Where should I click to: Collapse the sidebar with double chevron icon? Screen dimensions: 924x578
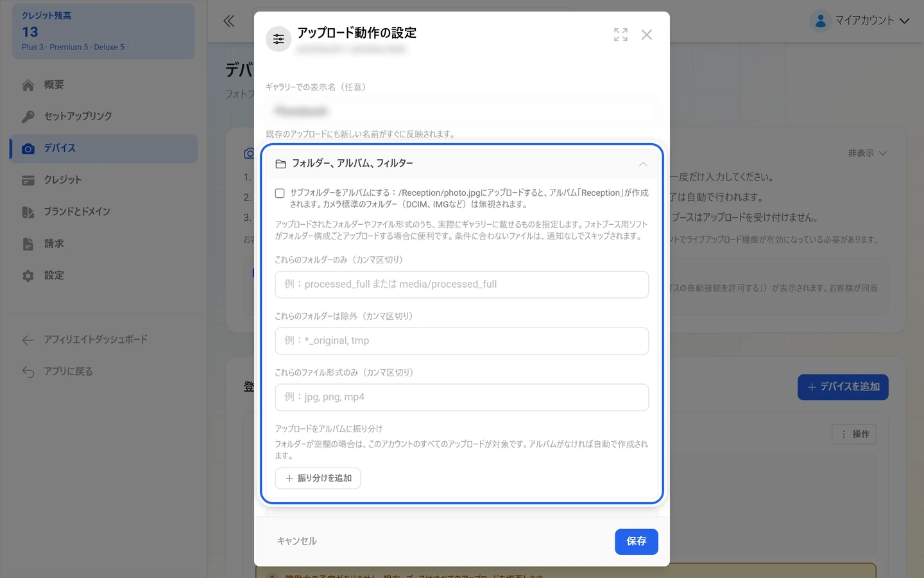coord(229,21)
